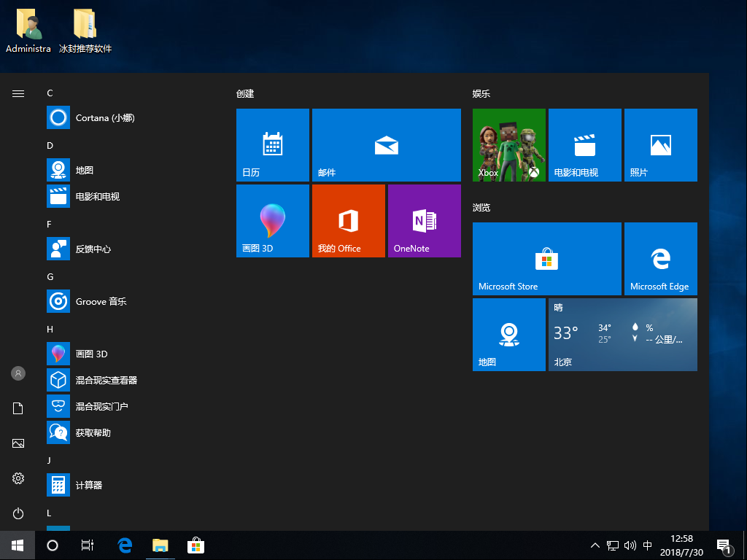Click the 娱乐 tile group title

pyautogui.click(x=481, y=94)
